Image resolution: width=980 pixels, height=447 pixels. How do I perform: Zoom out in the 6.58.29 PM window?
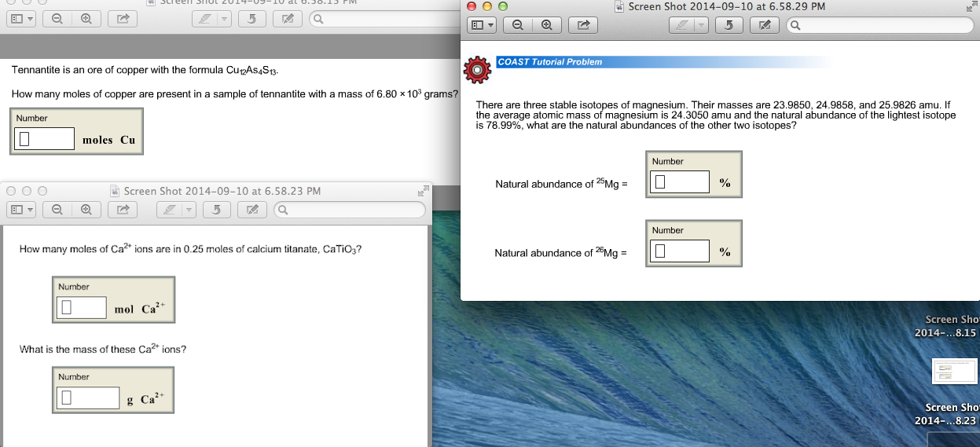click(x=519, y=25)
